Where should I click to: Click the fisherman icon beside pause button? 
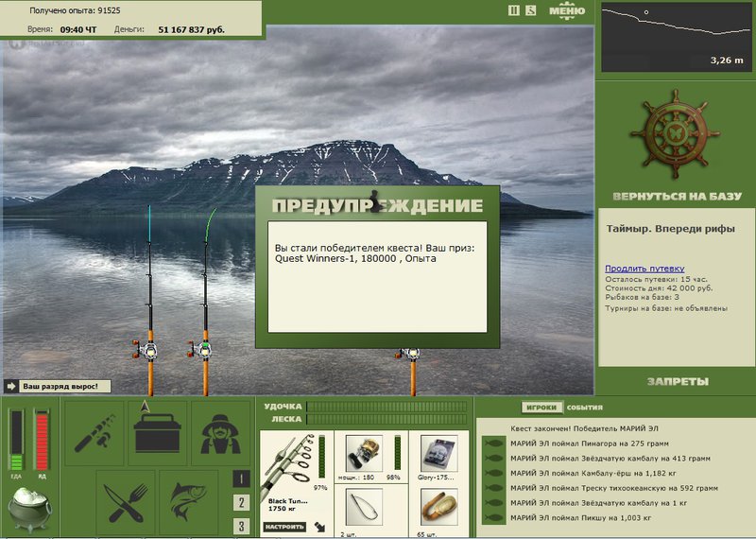530,10
